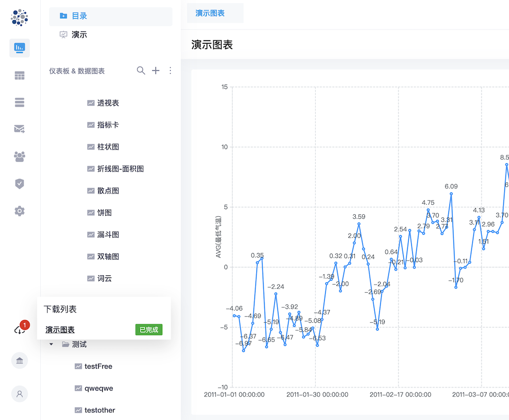
Task: Open the settings gear icon in sidebar
Action: (19, 211)
